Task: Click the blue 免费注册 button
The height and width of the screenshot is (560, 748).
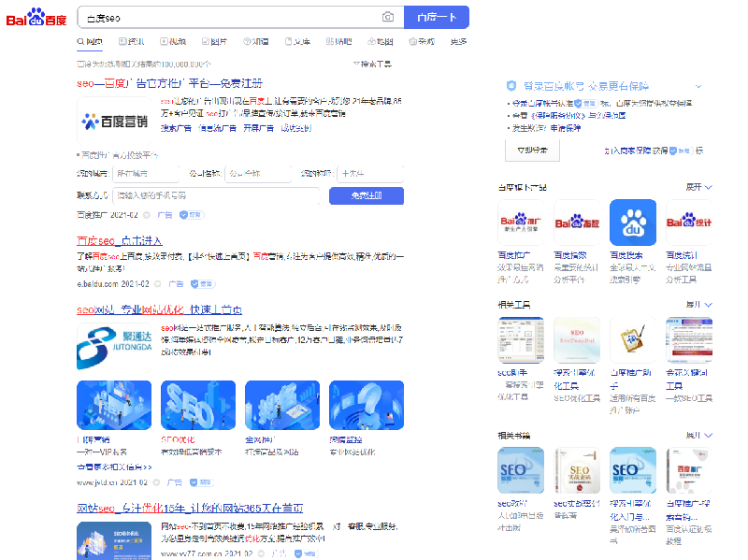Action: tap(367, 195)
